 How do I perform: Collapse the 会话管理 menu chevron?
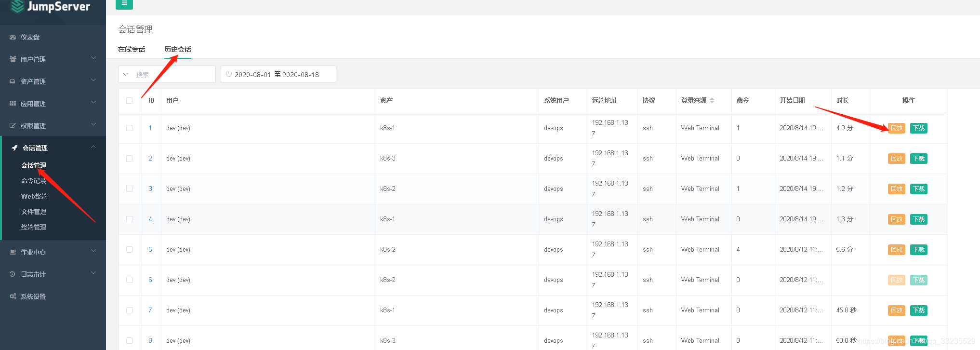(93, 147)
